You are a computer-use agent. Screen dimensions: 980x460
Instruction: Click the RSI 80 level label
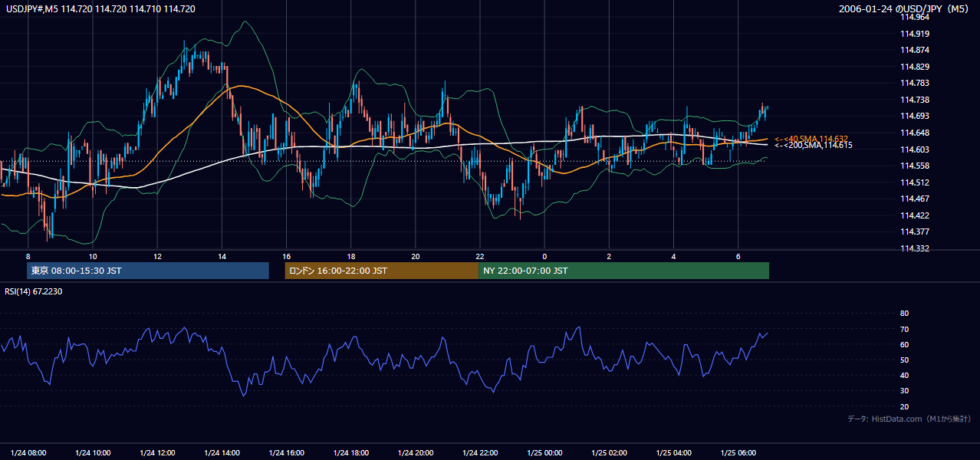904,314
